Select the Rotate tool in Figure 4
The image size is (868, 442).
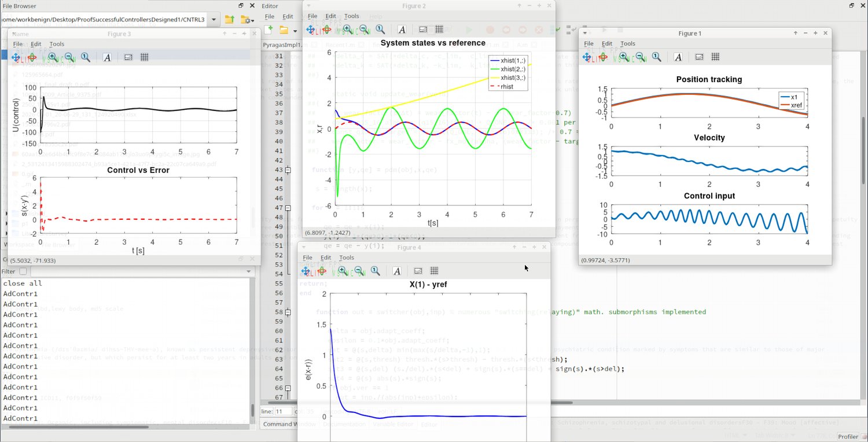[322, 271]
